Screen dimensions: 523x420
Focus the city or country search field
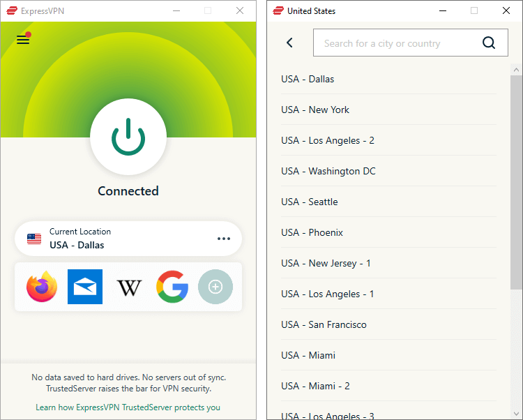[x=411, y=43]
